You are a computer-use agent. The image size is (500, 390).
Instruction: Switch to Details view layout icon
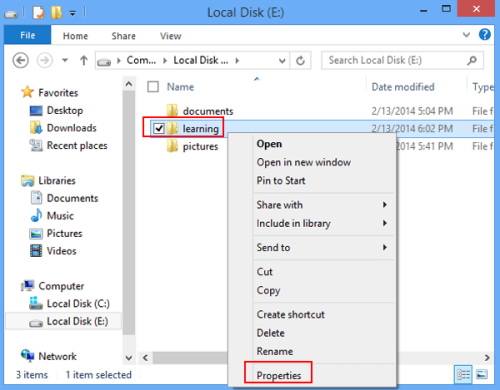pyautogui.click(x=463, y=374)
